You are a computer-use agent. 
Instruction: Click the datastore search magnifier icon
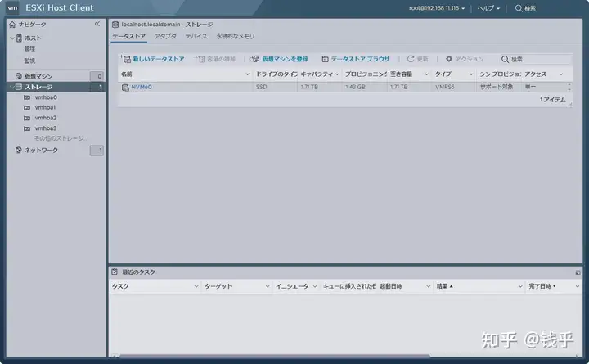(506, 60)
